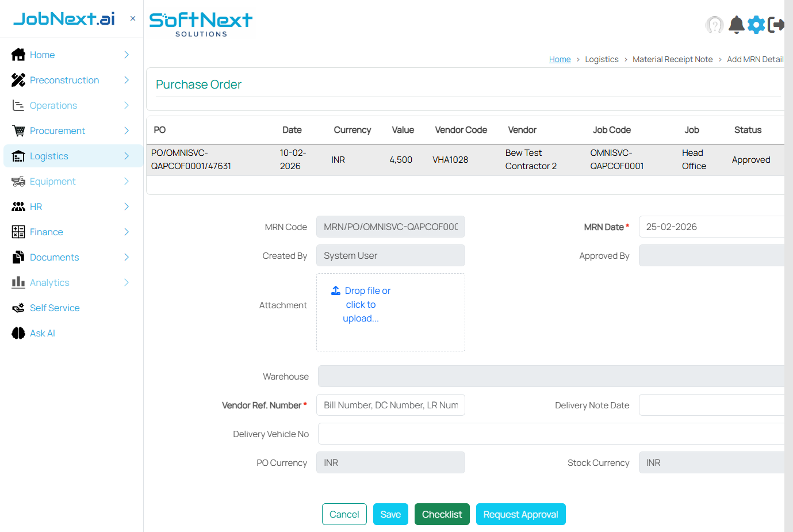Open the Preconstruction menu item

(64, 80)
